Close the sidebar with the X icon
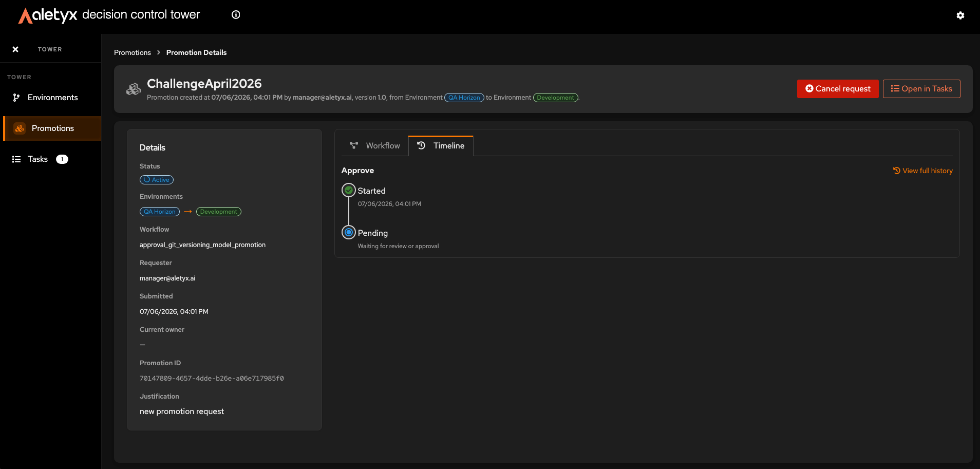The image size is (980, 469). pyautogui.click(x=15, y=49)
